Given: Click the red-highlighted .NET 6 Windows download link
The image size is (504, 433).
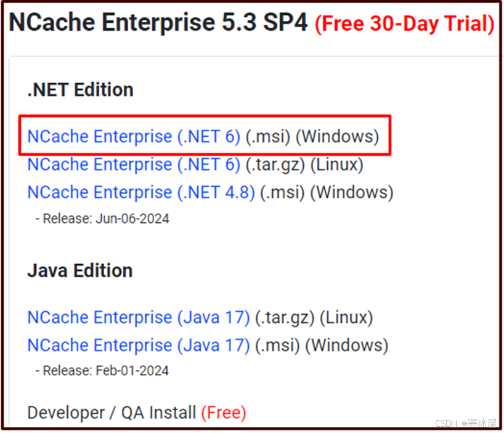Looking at the screenshot, I should (134, 136).
